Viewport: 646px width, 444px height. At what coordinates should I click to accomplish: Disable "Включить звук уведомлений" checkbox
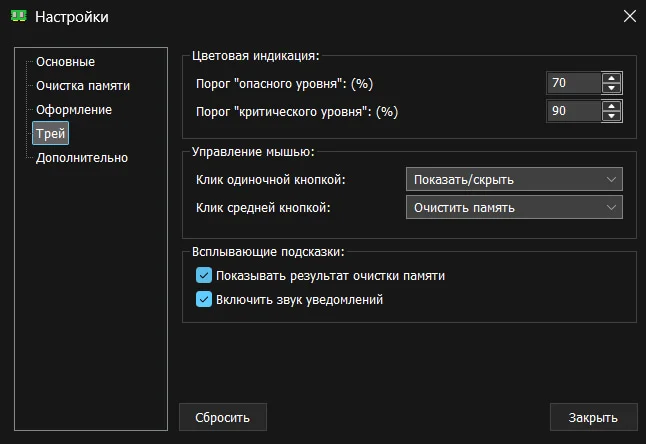click(204, 299)
